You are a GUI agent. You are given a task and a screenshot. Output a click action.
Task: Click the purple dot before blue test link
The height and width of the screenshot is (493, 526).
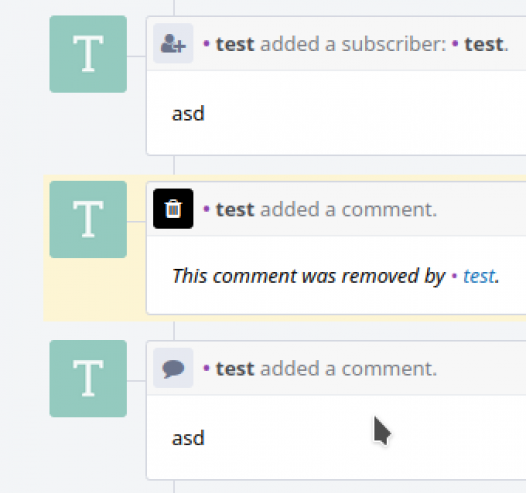455,276
